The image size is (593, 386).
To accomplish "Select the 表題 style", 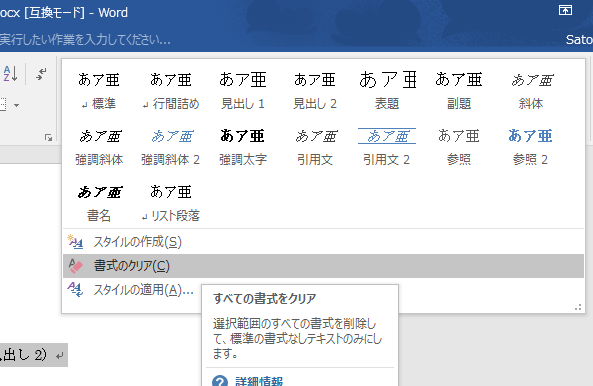I will pos(387,91).
